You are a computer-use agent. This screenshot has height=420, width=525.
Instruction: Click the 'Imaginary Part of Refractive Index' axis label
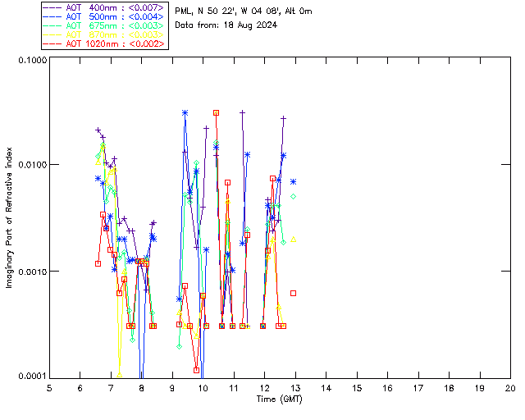tap(9, 219)
